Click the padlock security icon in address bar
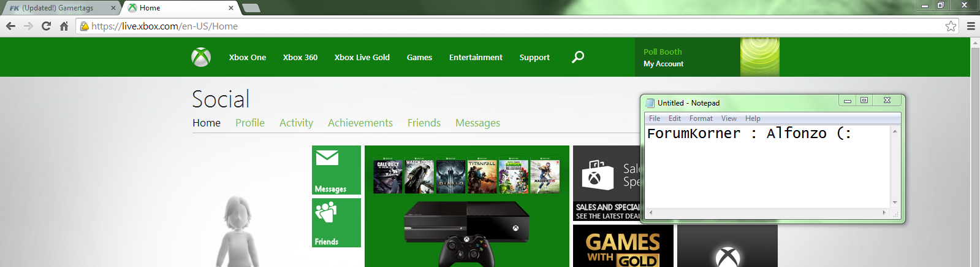Image resolution: width=980 pixels, height=267 pixels. 85,26
